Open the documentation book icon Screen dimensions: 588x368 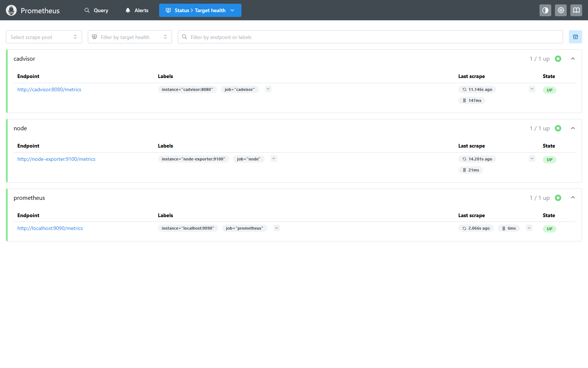pos(576,10)
